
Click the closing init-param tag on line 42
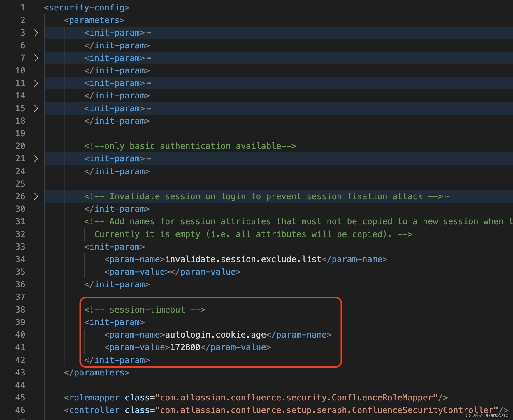pos(117,360)
